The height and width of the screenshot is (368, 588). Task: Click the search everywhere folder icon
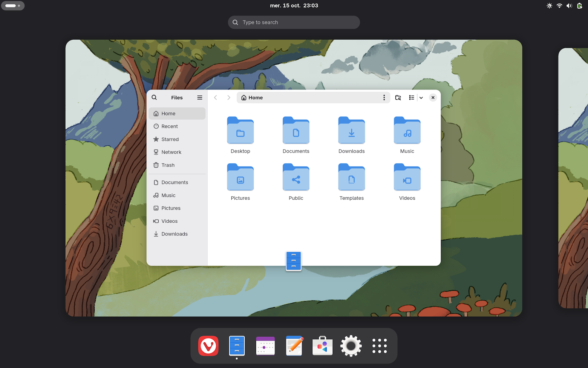(398, 97)
